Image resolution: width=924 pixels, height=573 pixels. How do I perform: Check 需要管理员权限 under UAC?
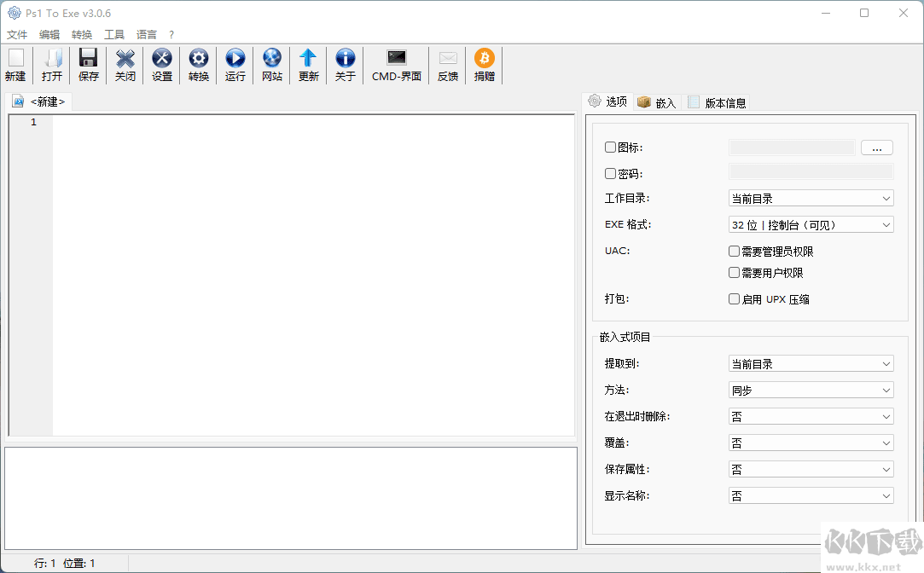734,251
